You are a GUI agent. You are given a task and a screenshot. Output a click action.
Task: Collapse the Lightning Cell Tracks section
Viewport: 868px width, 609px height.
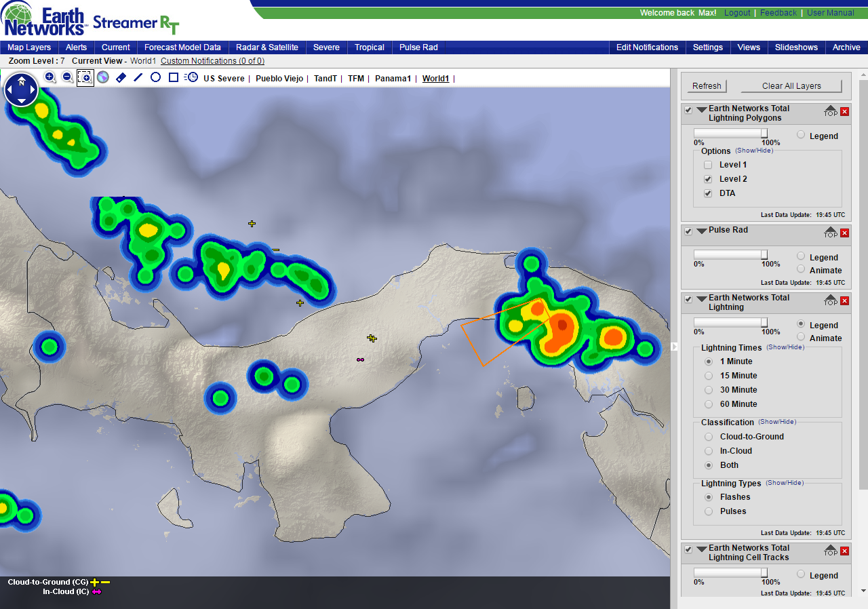tap(701, 549)
